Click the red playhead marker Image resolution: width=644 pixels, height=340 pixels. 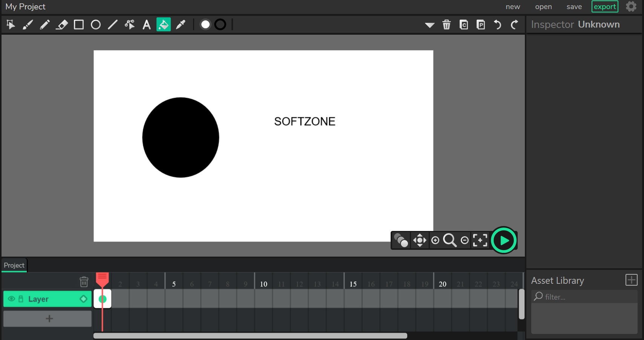click(x=102, y=280)
